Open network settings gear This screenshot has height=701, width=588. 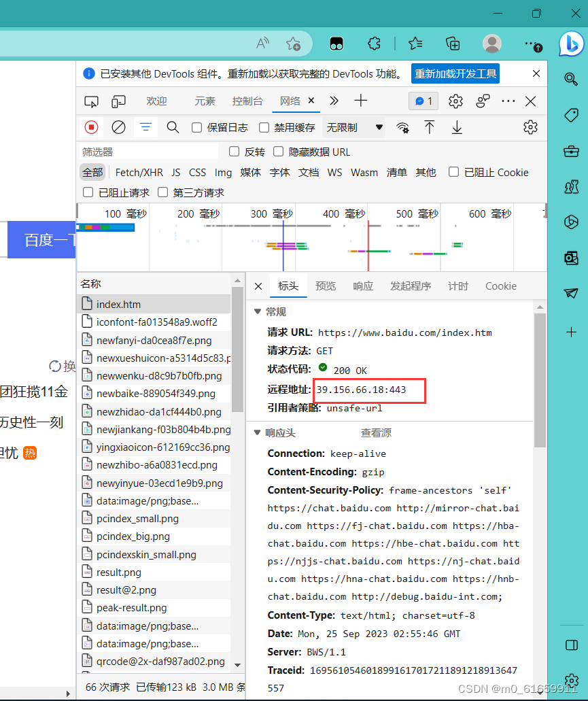pyautogui.click(x=530, y=127)
